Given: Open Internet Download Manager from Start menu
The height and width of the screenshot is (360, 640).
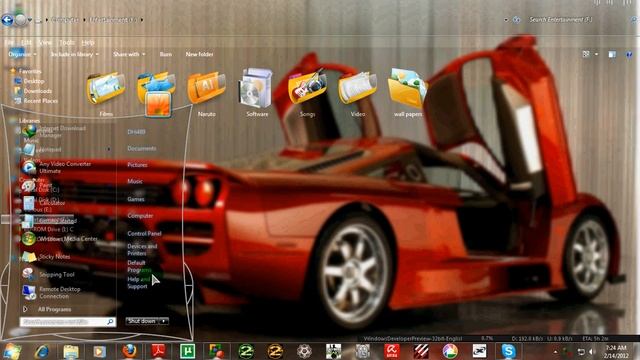Looking at the screenshot, I should [55, 131].
